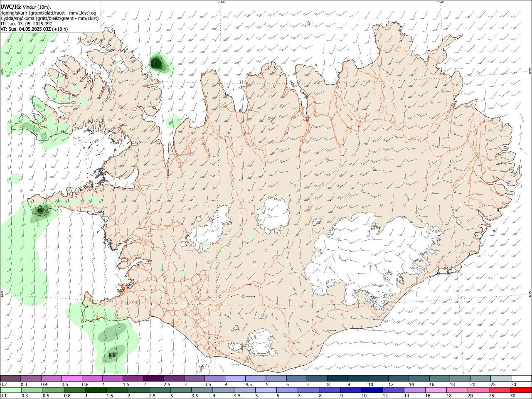Pick white upper swatch starting at 30
Image resolution: width=532 pixels, height=399 pixels.
click(521, 378)
